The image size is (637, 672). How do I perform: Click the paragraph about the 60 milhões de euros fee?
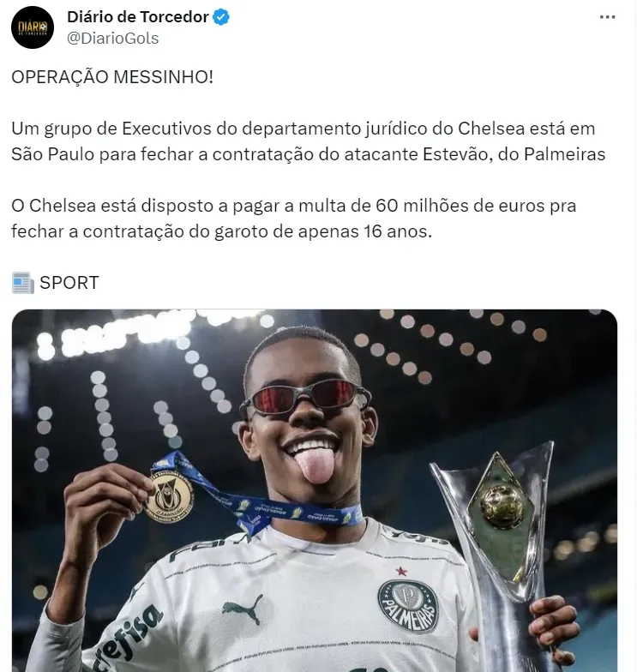[293, 219]
